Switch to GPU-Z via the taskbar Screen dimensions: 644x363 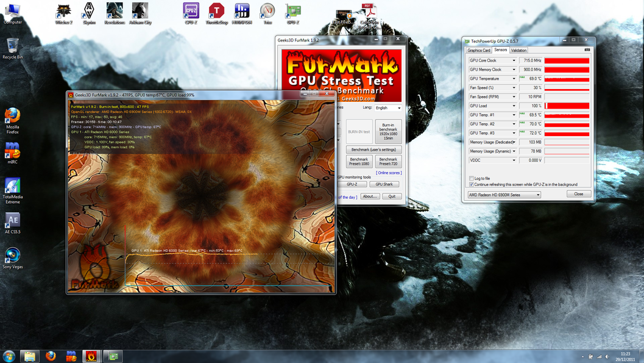[x=113, y=356]
